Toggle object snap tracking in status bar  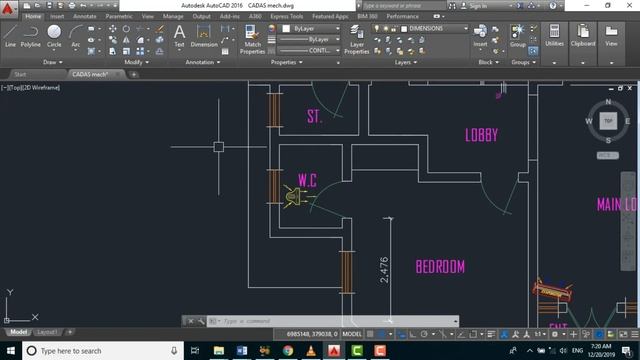[461, 334]
